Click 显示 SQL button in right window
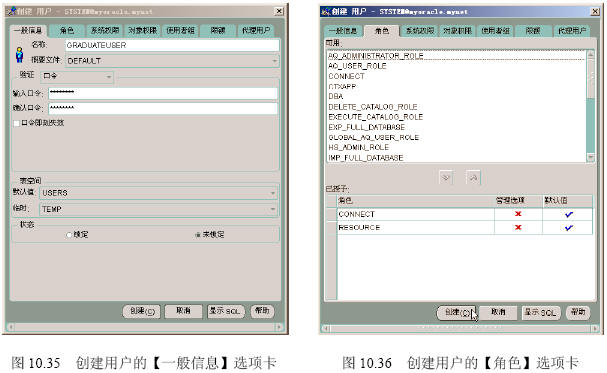Image resolution: width=607 pixels, height=373 pixels. 541,313
